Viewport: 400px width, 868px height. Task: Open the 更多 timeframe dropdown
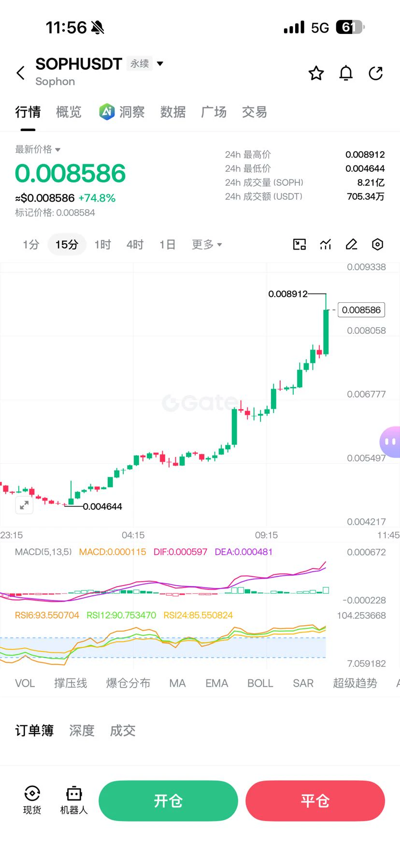[207, 244]
